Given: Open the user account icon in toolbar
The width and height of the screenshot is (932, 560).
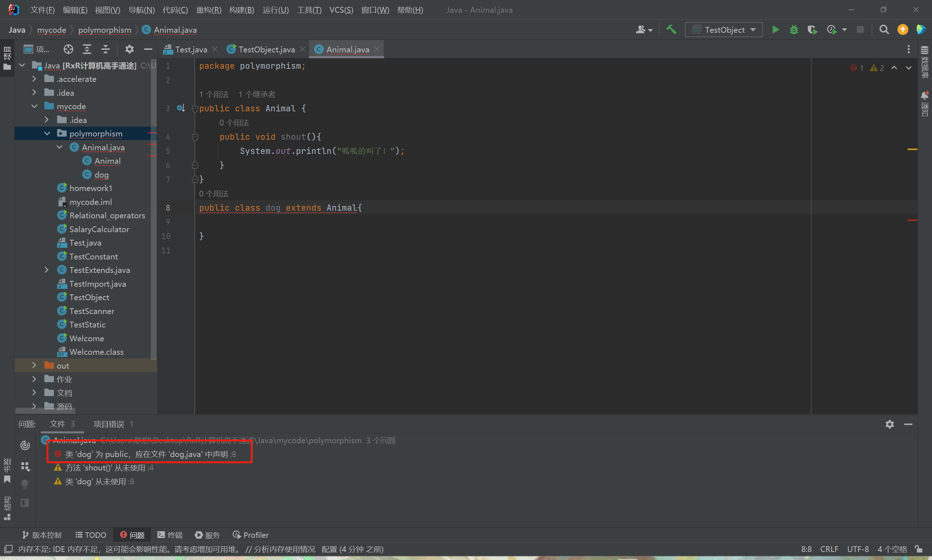Looking at the screenshot, I should [644, 30].
